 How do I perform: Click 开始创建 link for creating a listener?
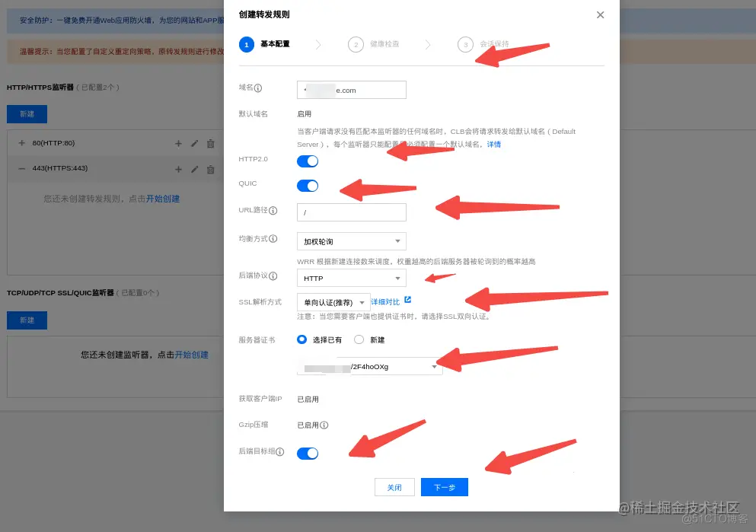[x=191, y=355]
